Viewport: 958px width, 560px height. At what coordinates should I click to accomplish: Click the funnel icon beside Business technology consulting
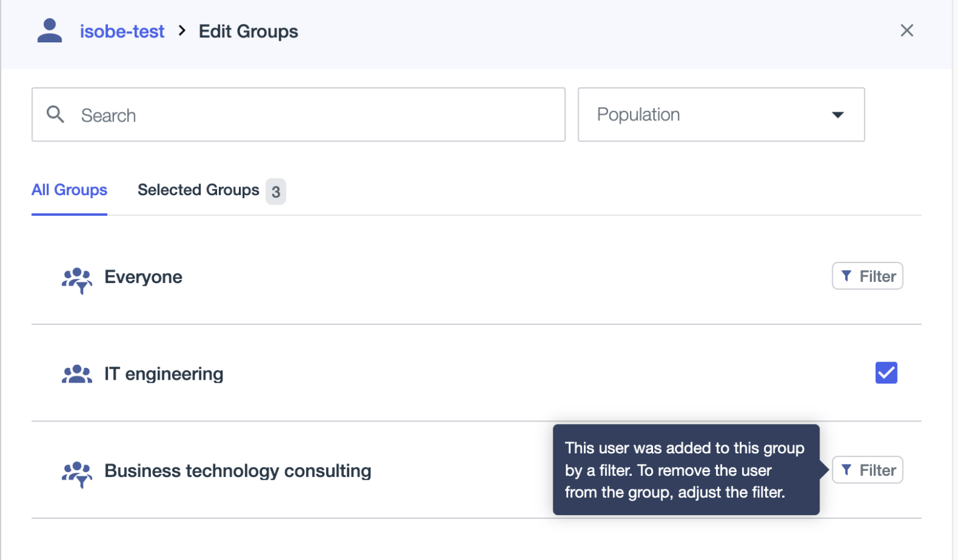846,470
